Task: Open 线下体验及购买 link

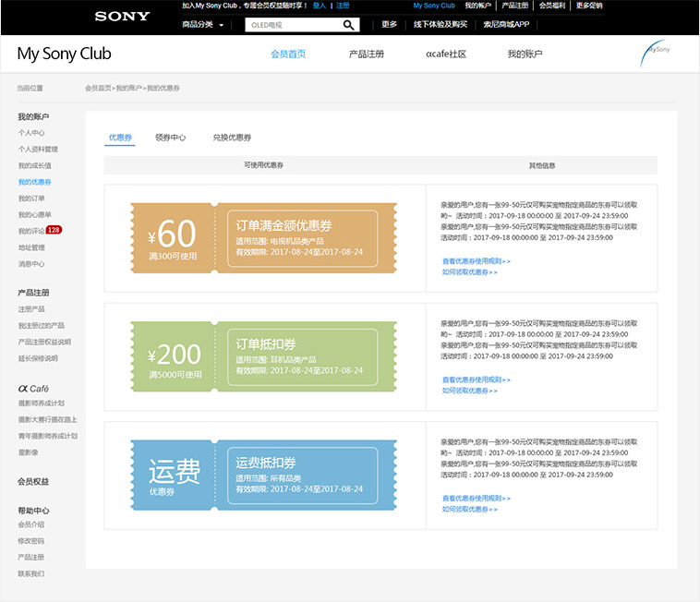Action: [x=441, y=25]
